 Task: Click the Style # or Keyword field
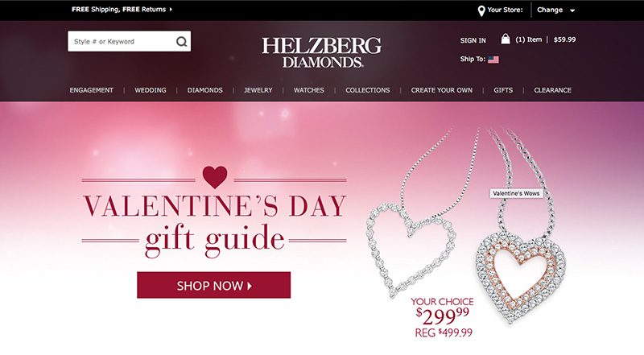point(122,42)
